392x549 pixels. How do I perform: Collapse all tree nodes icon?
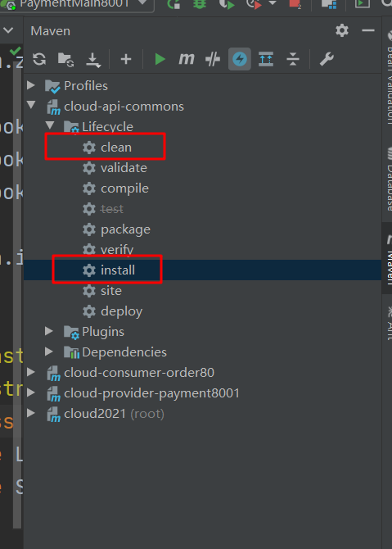click(x=293, y=59)
